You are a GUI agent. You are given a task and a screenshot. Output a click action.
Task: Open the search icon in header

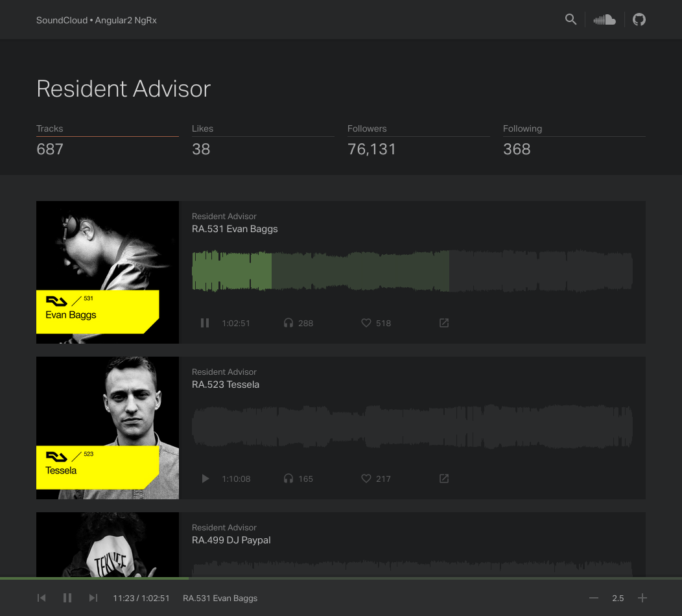click(x=570, y=19)
